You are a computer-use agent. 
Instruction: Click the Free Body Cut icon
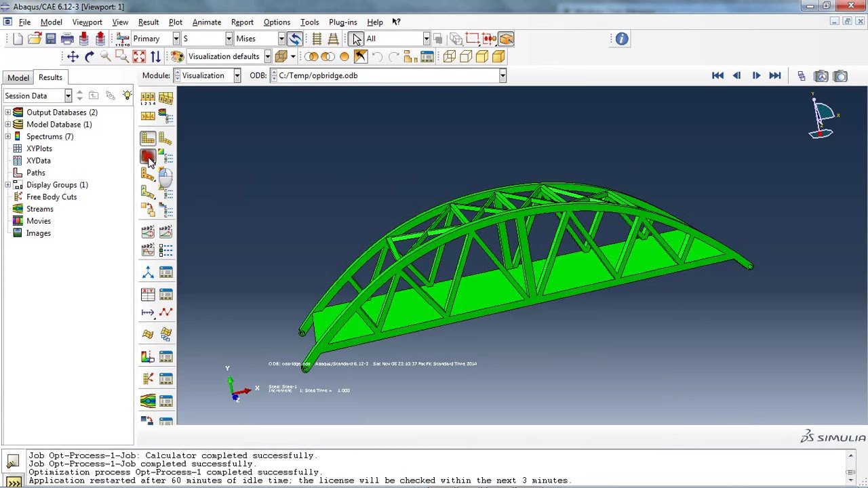148,379
